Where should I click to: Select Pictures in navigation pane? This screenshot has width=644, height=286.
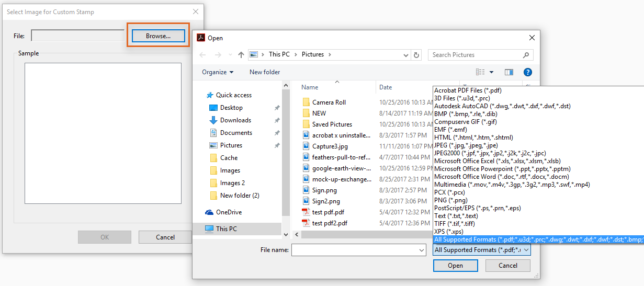pyautogui.click(x=231, y=145)
